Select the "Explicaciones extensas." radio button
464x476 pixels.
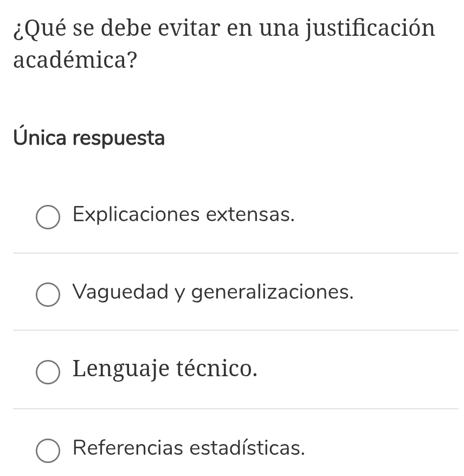(48, 217)
